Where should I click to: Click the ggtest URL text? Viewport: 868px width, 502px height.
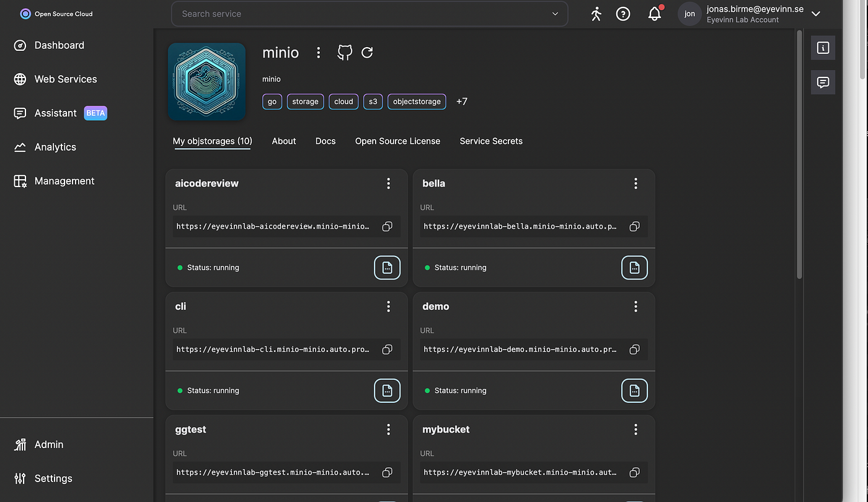(273, 473)
